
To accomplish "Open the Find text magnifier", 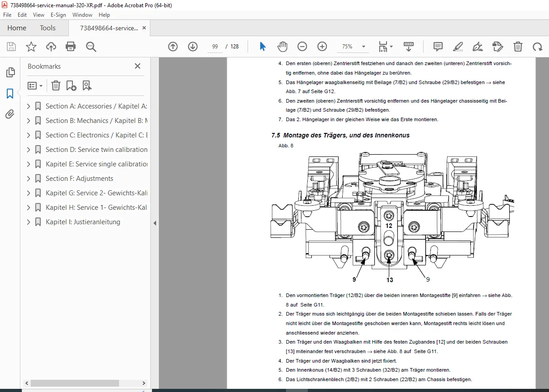I will tap(91, 47).
